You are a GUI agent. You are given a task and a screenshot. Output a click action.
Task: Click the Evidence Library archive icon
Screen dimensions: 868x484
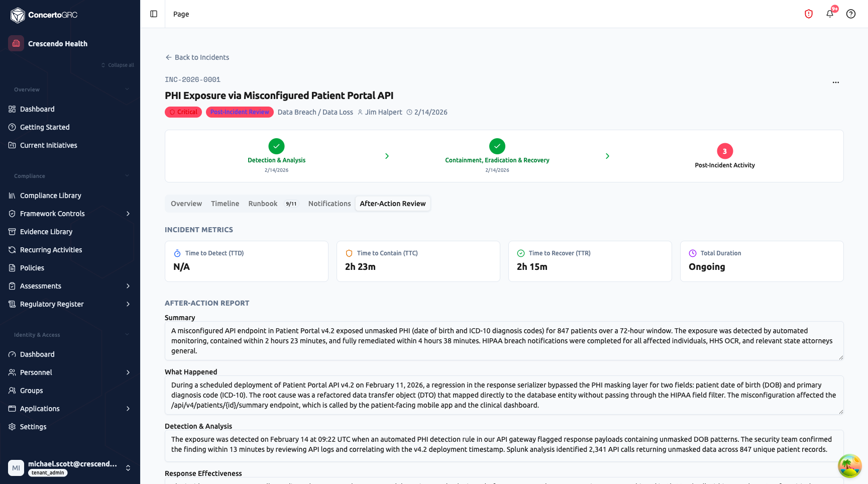tap(12, 232)
